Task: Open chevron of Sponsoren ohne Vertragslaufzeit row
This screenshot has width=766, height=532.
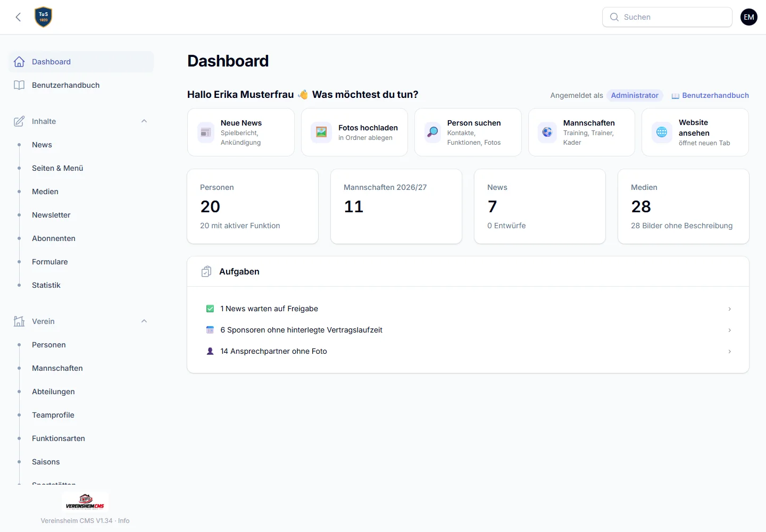Action: tap(729, 330)
